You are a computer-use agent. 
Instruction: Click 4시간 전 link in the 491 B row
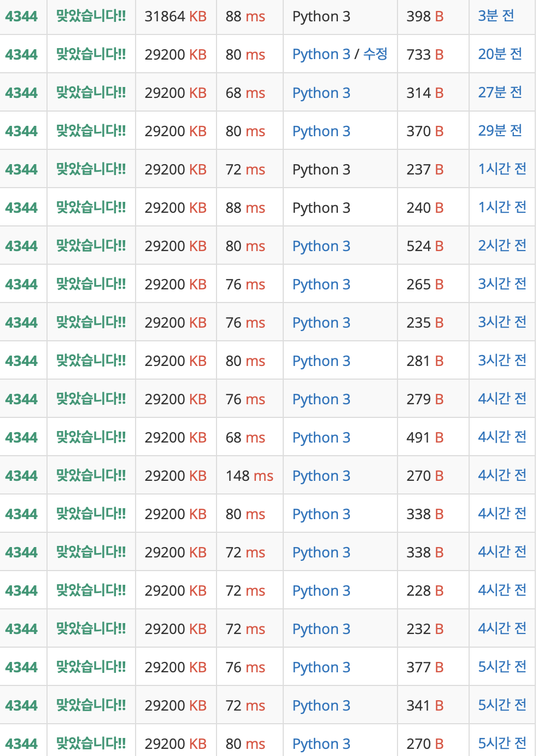pyautogui.click(x=502, y=437)
